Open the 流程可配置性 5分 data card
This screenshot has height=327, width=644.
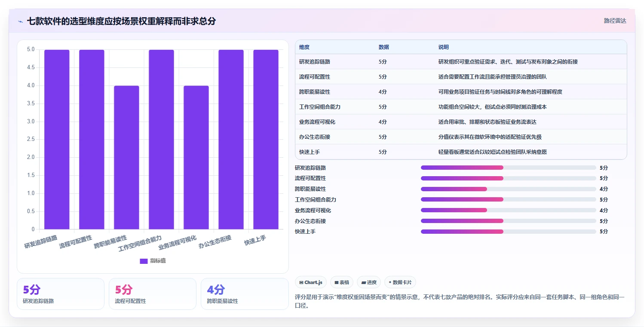click(153, 294)
